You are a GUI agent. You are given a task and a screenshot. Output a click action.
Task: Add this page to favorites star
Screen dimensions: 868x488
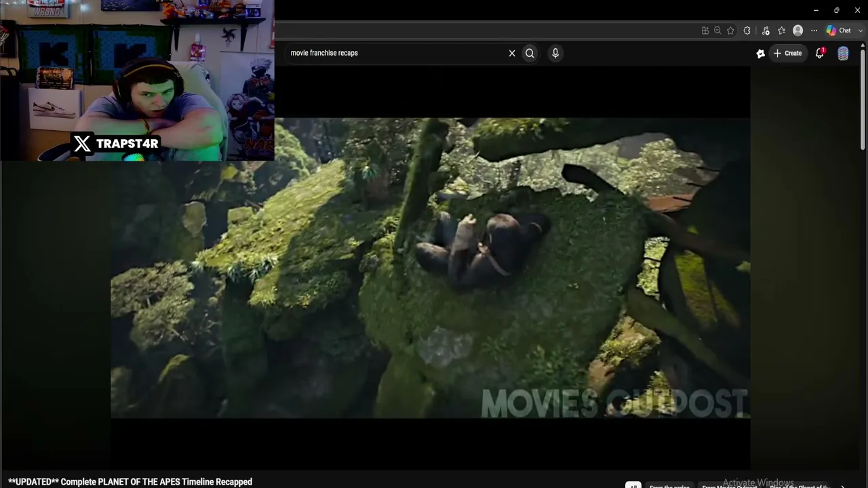coord(730,30)
